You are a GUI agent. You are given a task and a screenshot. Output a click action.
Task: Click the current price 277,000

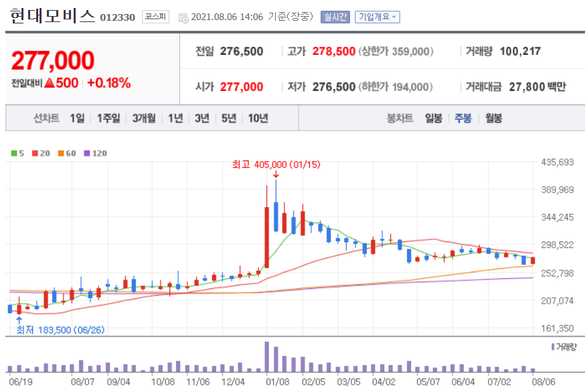53,60
